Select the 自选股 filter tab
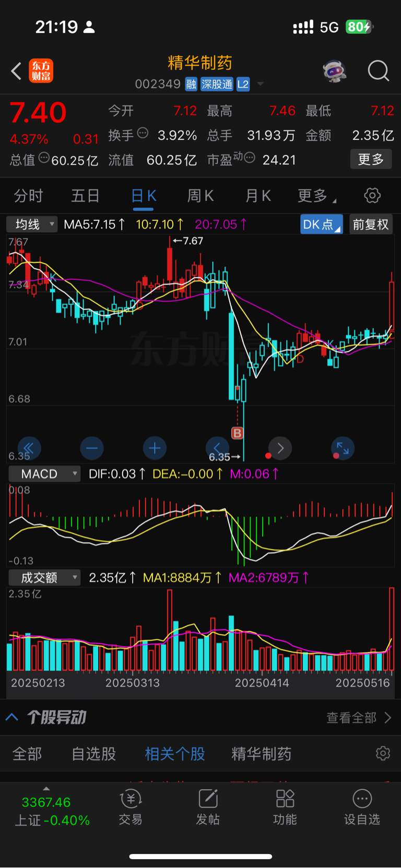Screen dimensions: 401x868 click(x=94, y=754)
